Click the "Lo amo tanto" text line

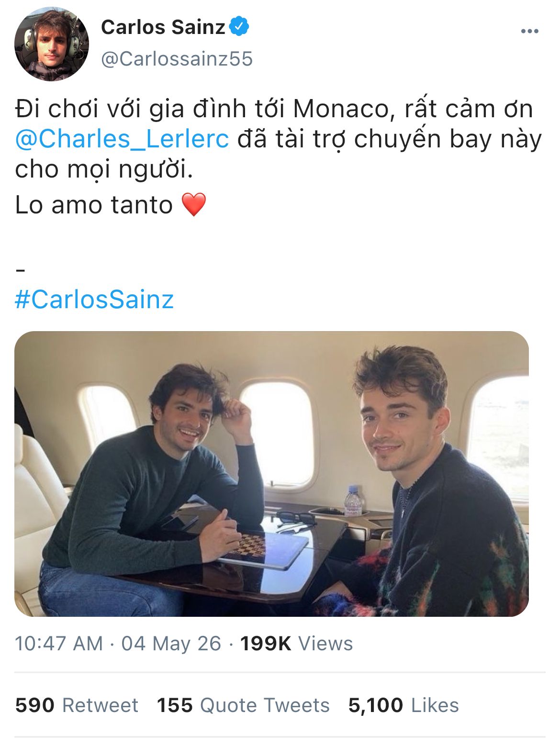pyautogui.click(x=94, y=205)
